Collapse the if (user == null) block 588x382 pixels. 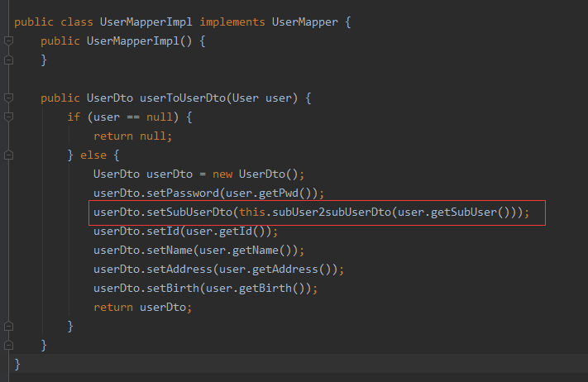8,117
